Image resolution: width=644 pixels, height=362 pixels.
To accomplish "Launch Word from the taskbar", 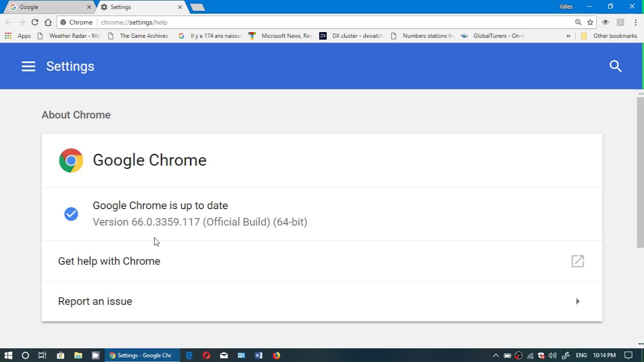I will [x=259, y=355].
